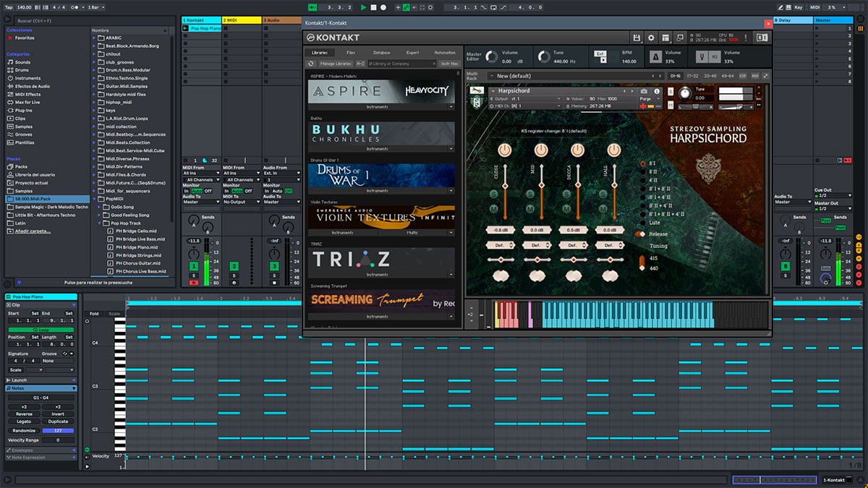
Task: Click the Reverse notes button
Action: pyautogui.click(x=24, y=414)
